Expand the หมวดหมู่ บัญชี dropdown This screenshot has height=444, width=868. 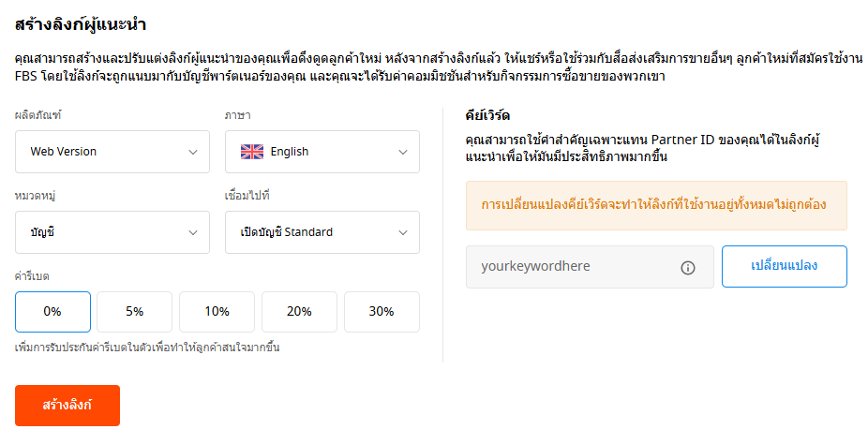112,232
